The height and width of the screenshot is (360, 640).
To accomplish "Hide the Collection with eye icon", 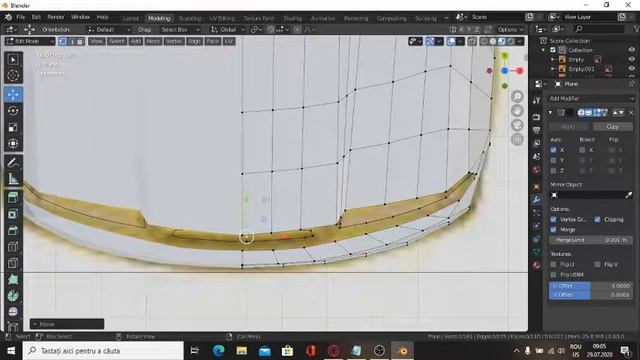I will point(631,50).
